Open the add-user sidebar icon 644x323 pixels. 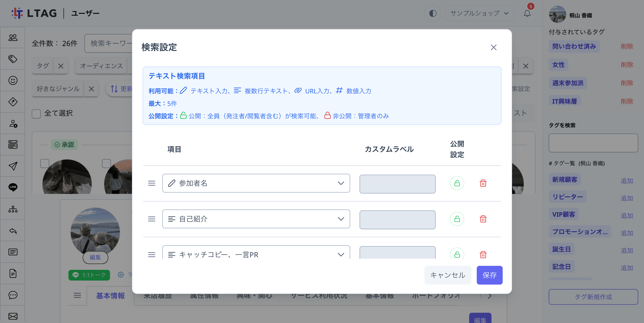tap(13, 123)
